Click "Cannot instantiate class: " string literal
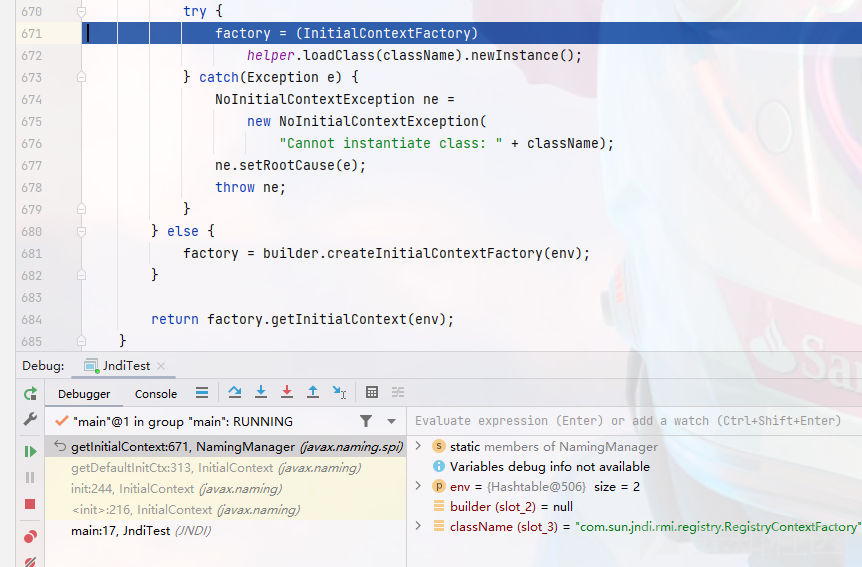Screen dimensions: 862x567 click(390, 144)
